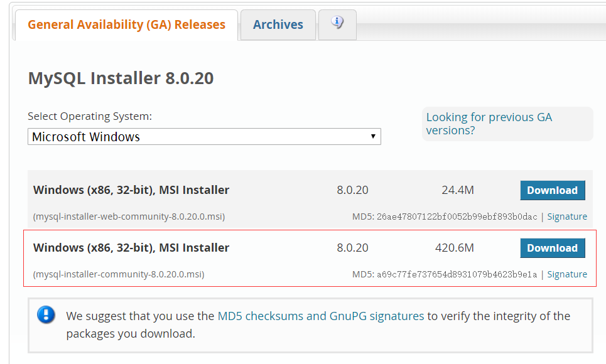Download the web community installer (24.4M)

point(552,190)
